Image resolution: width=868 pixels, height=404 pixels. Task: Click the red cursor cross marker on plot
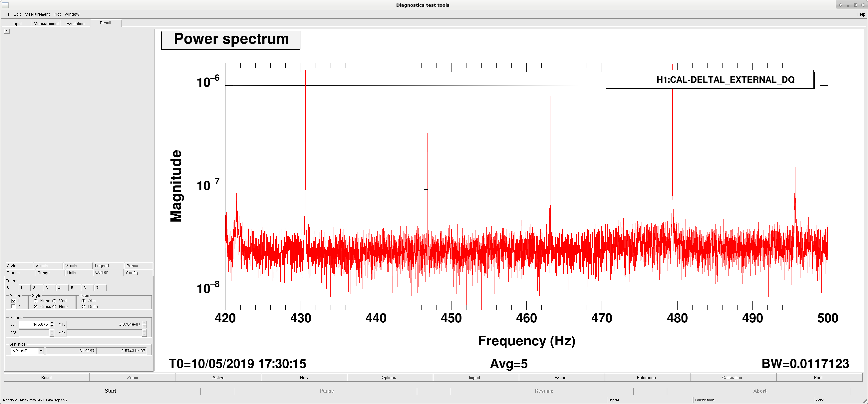(x=428, y=137)
